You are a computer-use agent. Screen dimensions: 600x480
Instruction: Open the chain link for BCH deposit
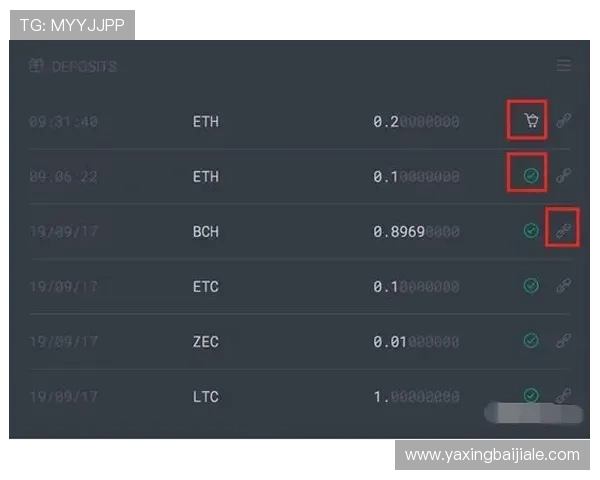(564, 231)
